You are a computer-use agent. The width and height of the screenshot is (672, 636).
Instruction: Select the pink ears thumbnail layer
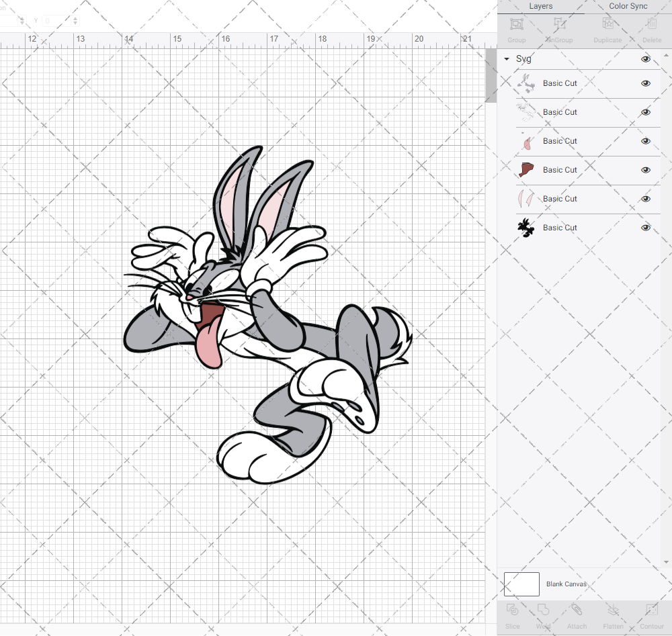pos(526,199)
